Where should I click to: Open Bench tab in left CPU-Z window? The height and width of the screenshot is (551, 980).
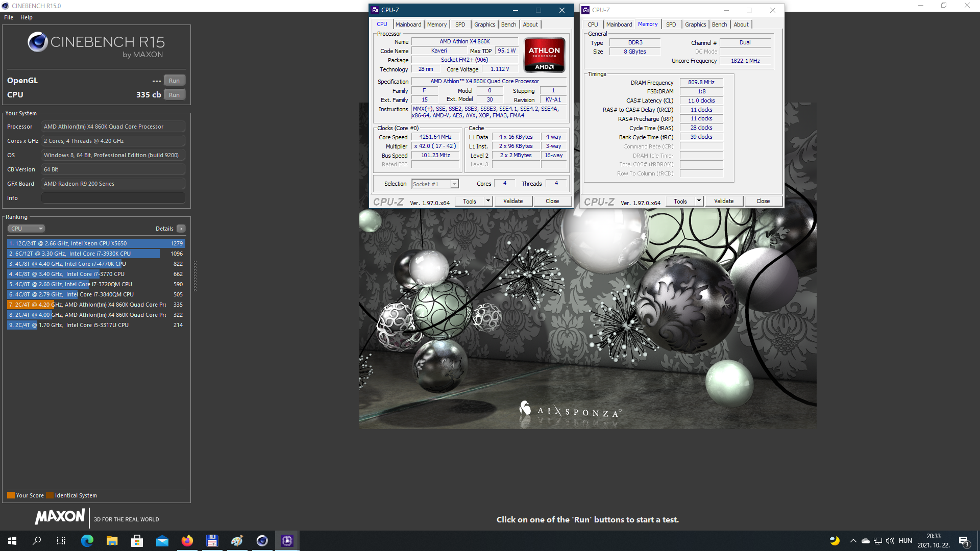click(x=508, y=24)
